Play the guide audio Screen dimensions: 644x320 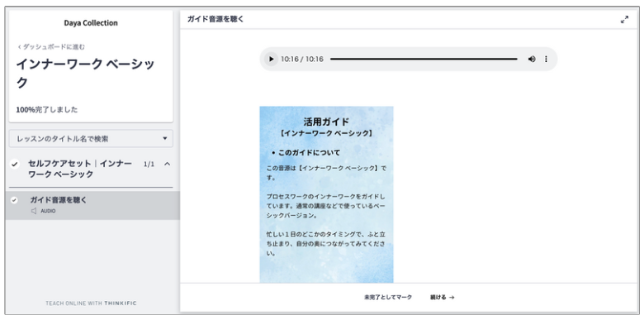click(271, 60)
